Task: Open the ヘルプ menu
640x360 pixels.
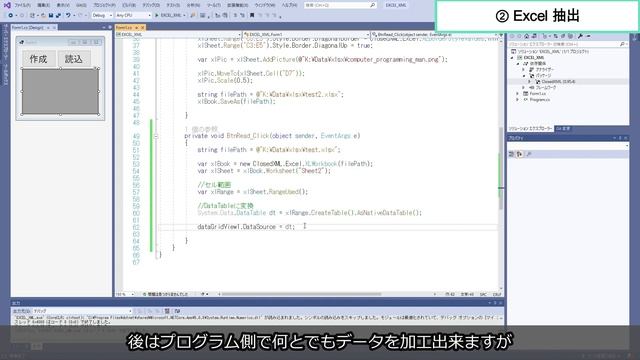Action: 289,5
